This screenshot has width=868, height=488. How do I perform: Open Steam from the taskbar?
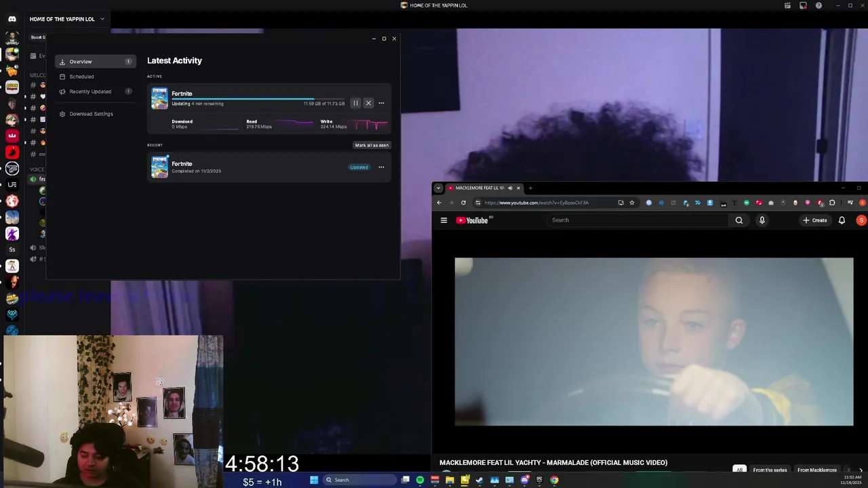coord(479,480)
